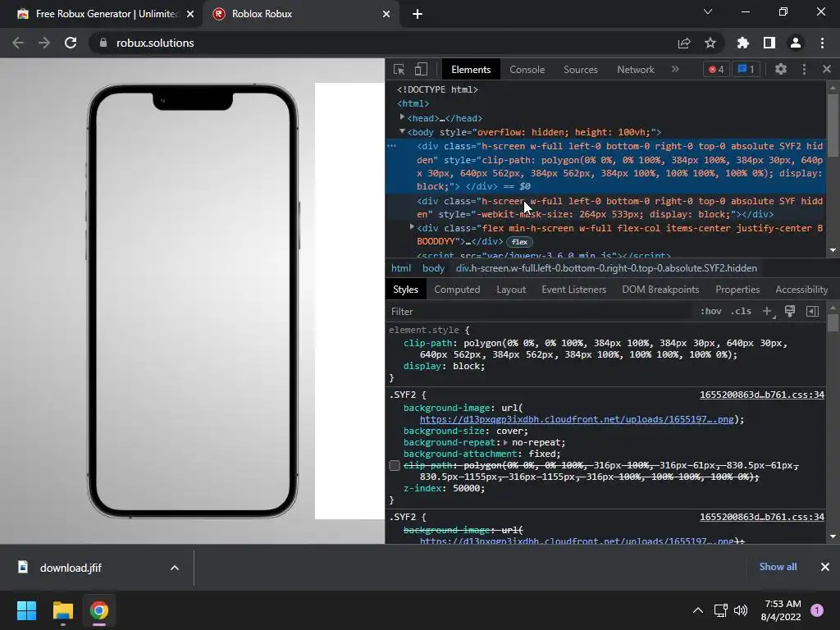View site information lock icon
Screen dimensions: 840x630
pyautogui.click(x=103, y=43)
